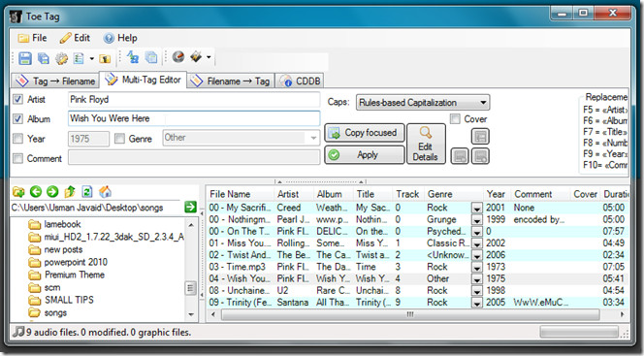Sort by Track column header
This screenshot has height=356, width=644.
click(x=408, y=194)
